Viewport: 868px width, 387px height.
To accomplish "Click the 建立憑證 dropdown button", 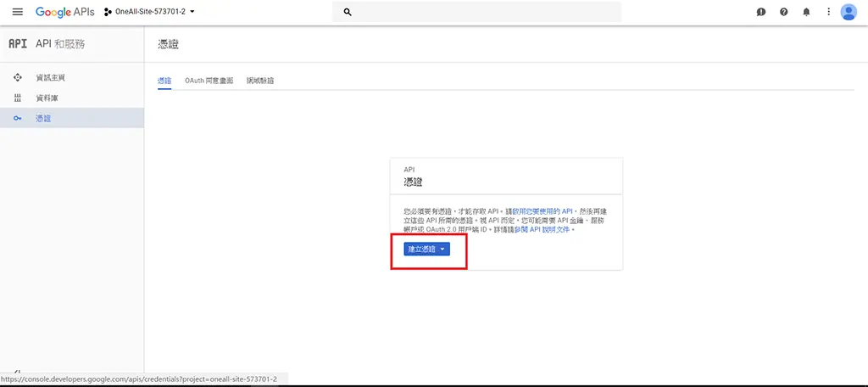I will click(x=427, y=250).
